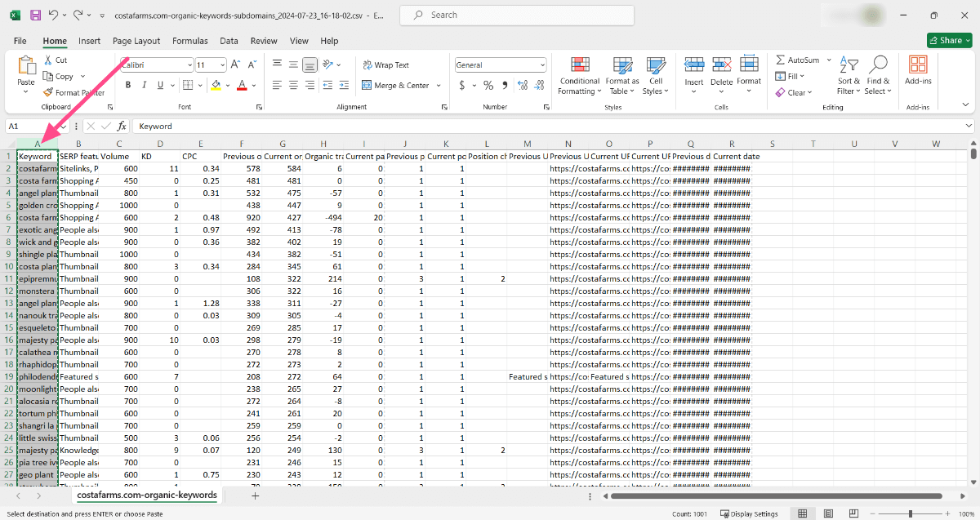The width and height of the screenshot is (980, 520).
Task: Toggle italic formatting
Action: (x=144, y=85)
